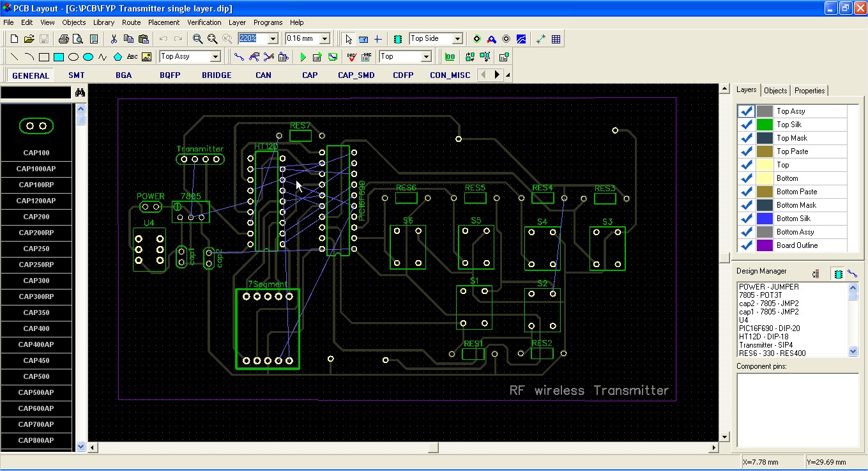This screenshot has height=471, width=868.
Task: Place the origin crosshair
Action: tap(377, 39)
